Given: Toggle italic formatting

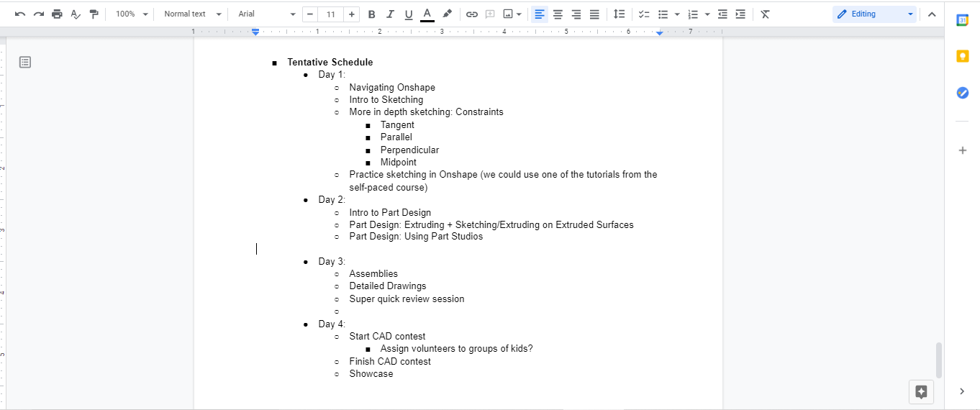Looking at the screenshot, I should tap(390, 14).
